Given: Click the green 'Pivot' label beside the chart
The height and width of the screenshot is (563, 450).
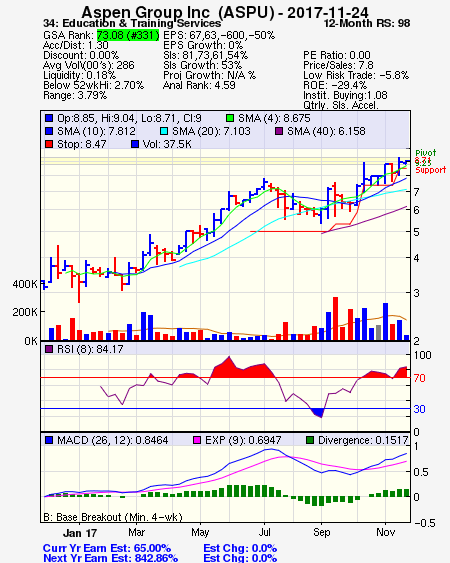Looking at the screenshot, I should (426, 153).
